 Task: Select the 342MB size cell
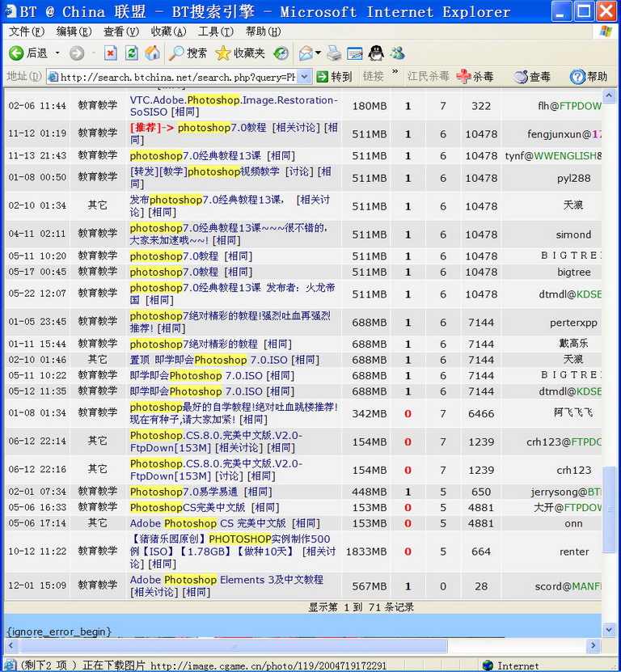coord(370,413)
